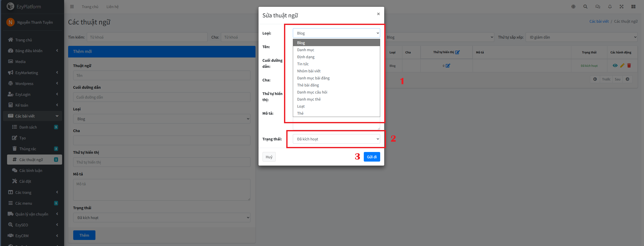Open Các bình luận in the sidebar

point(31,171)
